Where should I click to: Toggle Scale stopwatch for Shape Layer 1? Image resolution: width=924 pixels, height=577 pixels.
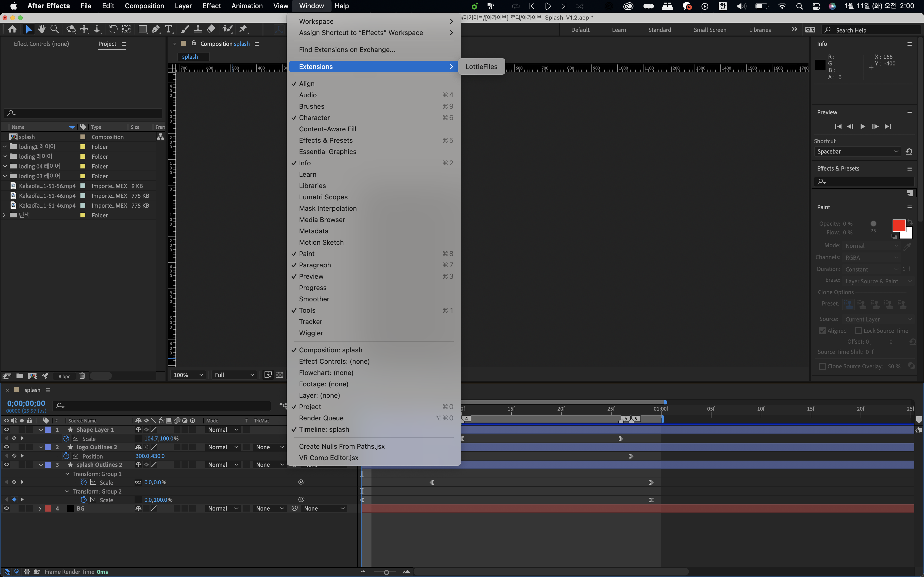pos(66,438)
